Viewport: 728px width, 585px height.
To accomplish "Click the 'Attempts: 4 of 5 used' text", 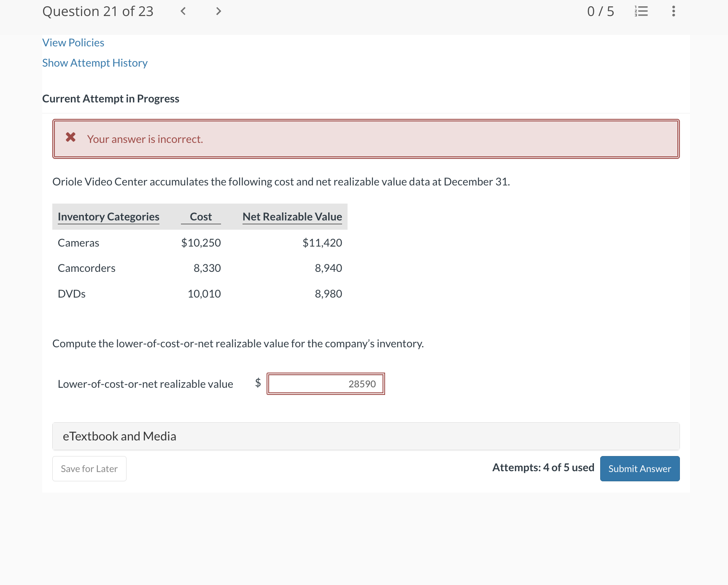I will 543,467.
